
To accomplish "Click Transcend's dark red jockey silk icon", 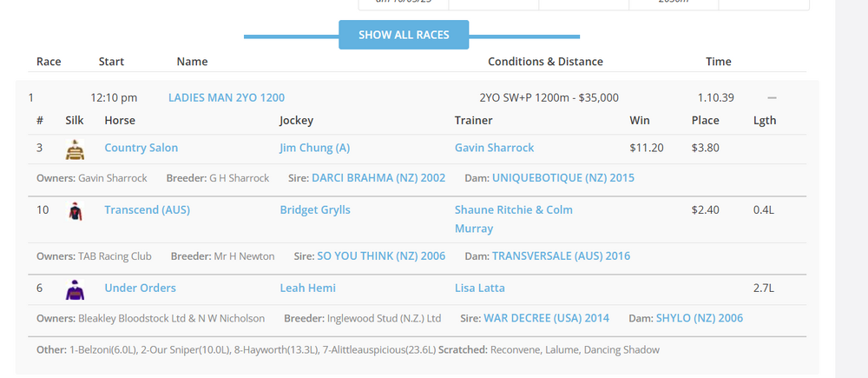I will coord(76,211).
